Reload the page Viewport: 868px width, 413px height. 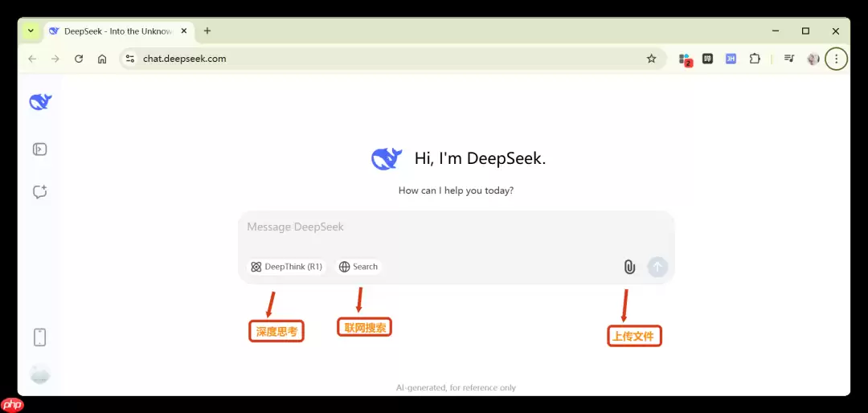click(79, 59)
